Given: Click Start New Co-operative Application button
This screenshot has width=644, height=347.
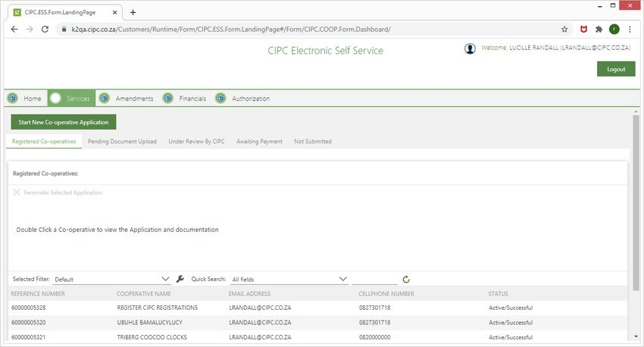Looking at the screenshot, I should tap(64, 122).
